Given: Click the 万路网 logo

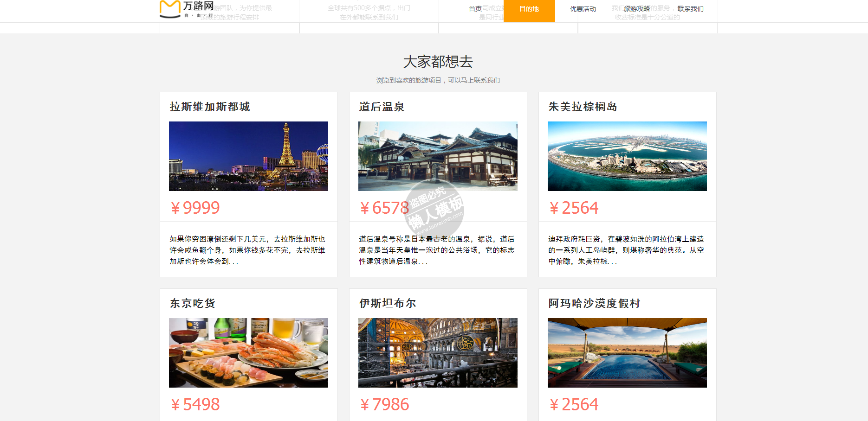Looking at the screenshot, I should (187, 9).
